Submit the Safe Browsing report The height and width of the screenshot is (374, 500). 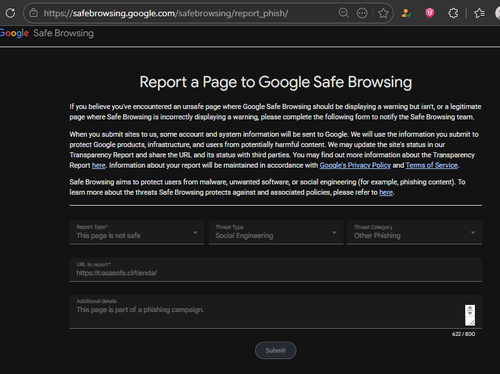tap(276, 350)
